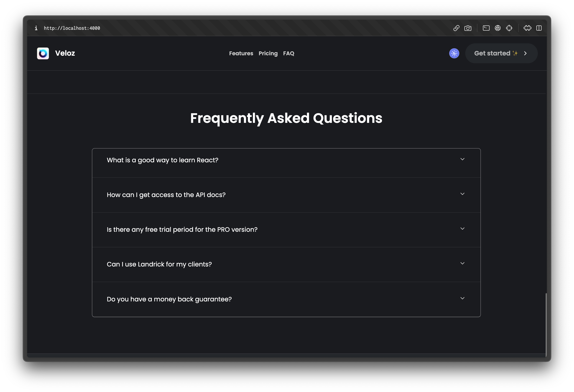
Task: Expand the money back guarantee chevron
Action: coord(462,298)
